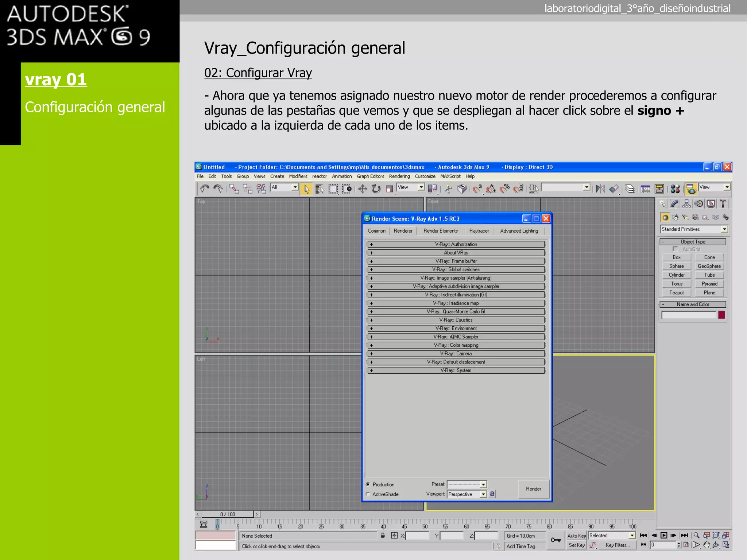Select the Select and Rotate tool
This screenshot has height=560, width=747.
point(376,188)
